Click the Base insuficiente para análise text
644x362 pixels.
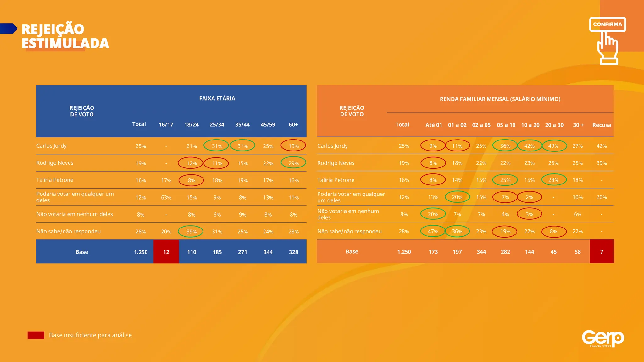[x=90, y=335]
